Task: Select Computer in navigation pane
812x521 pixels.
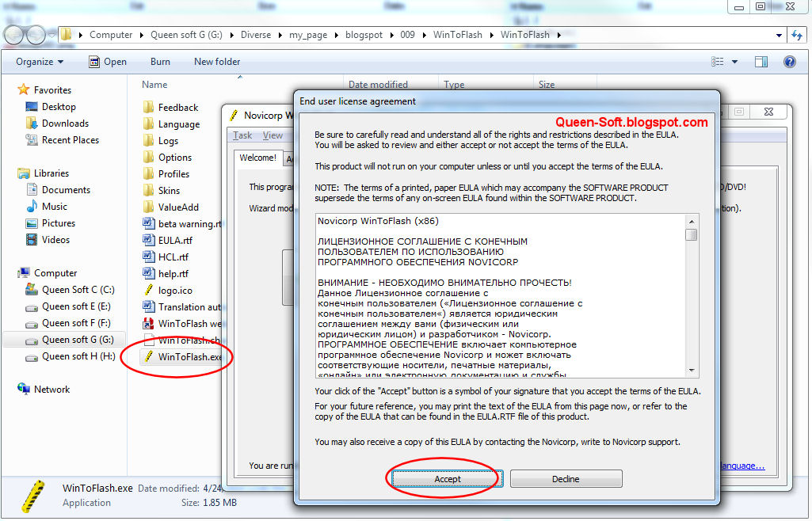Action: pyautogui.click(x=55, y=272)
